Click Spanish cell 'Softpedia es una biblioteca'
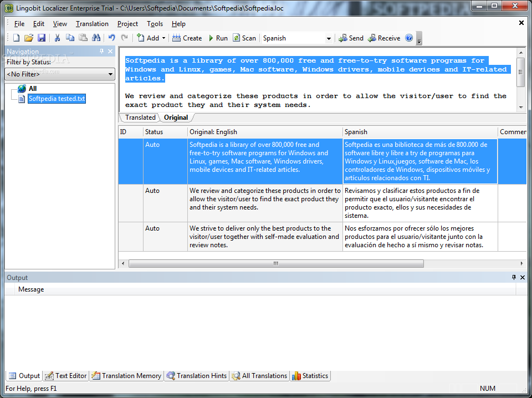 pos(420,161)
